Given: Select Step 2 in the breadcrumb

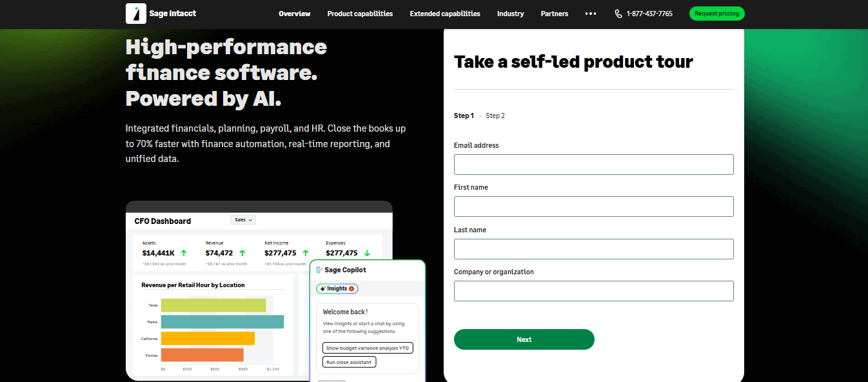Looking at the screenshot, I should click(495, 116).
